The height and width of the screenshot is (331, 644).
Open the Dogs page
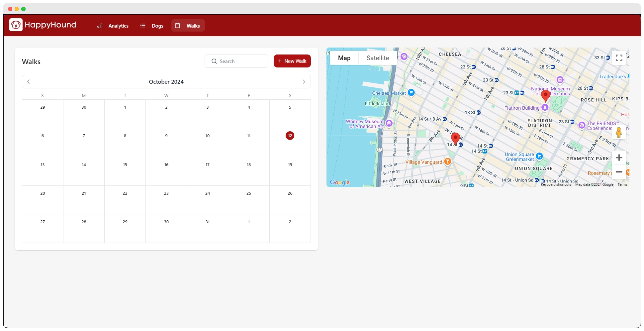(x=152, y=26)
